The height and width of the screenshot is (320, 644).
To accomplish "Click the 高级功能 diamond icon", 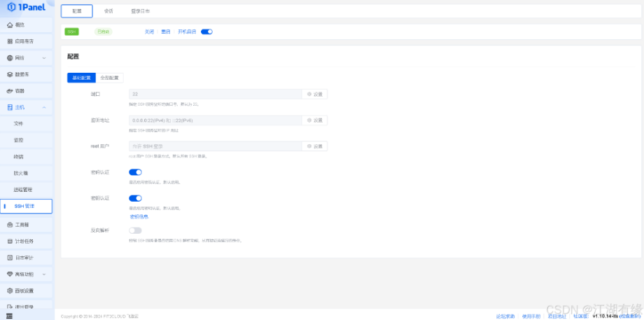I will click(x=10, y=274).
